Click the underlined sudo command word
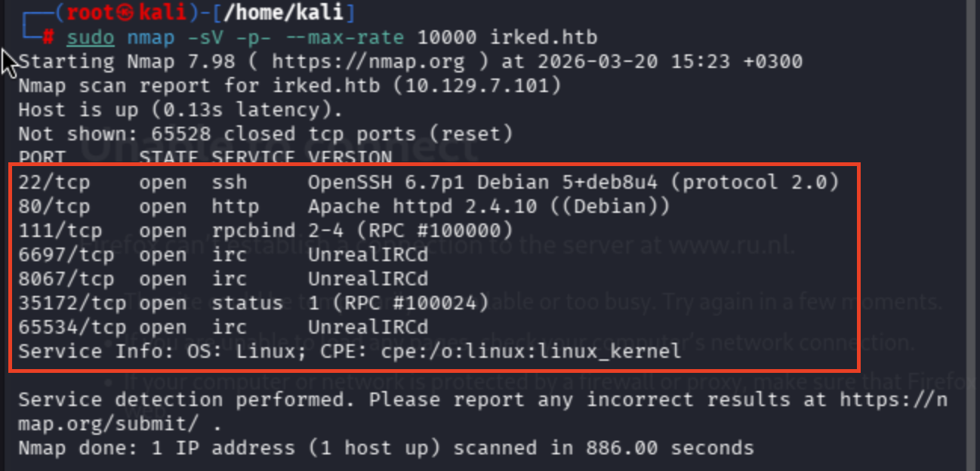Image resolution: width=980 pixels, height=471 pixels. coord(91,38)
